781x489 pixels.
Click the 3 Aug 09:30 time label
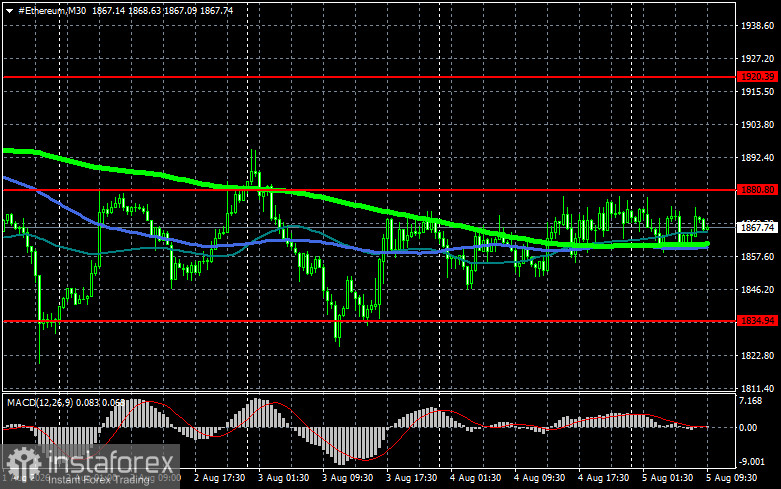(x=347, y=478)
